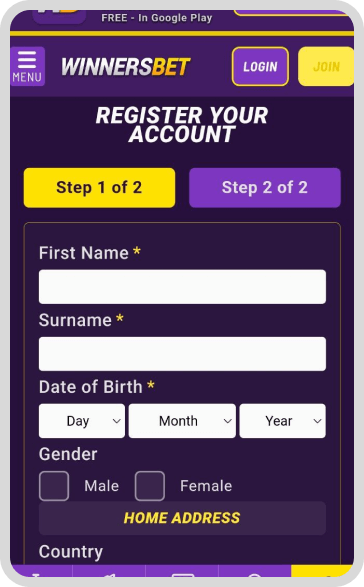Tick the Female gender checkbox

pyautogui.click(x=150, y=486)
